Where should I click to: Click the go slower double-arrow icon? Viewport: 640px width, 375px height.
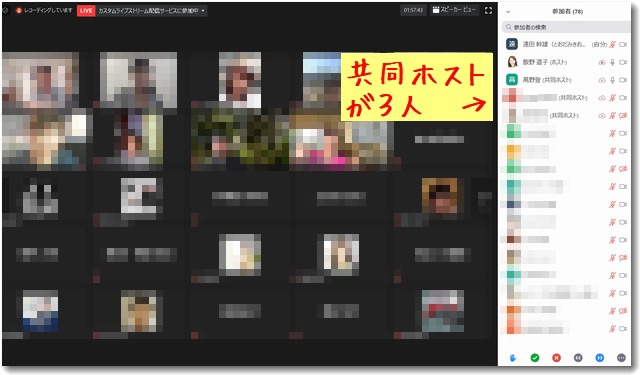tap(578, 358)
